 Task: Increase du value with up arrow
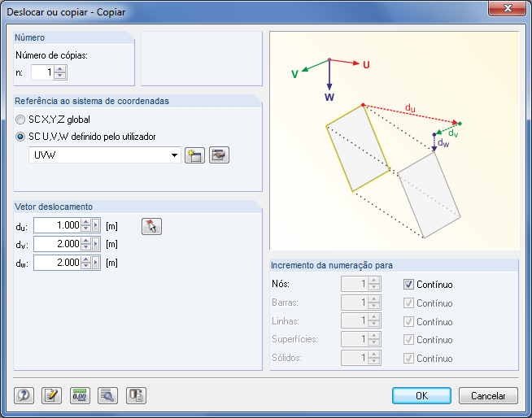86,222
